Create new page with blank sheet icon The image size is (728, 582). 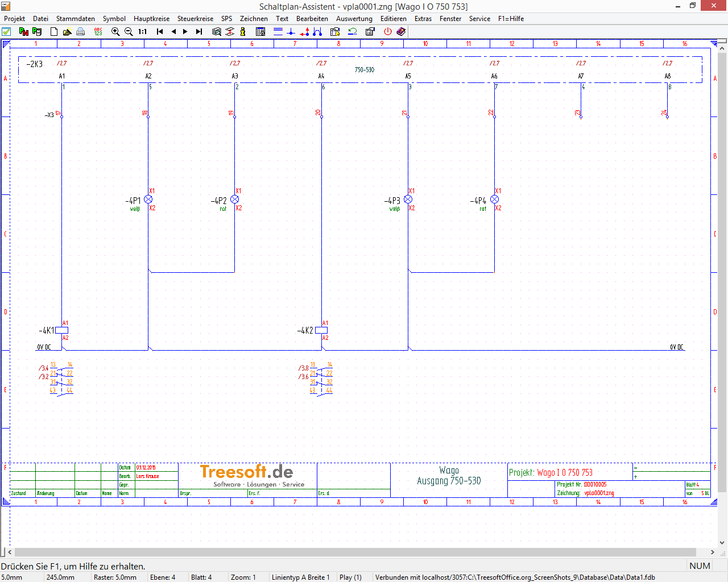54,32
